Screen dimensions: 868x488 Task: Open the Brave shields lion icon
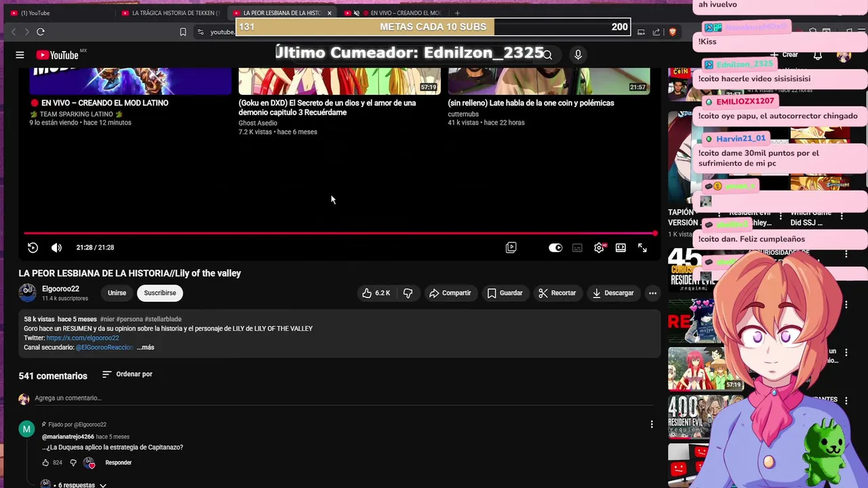(x=673, y=32)
